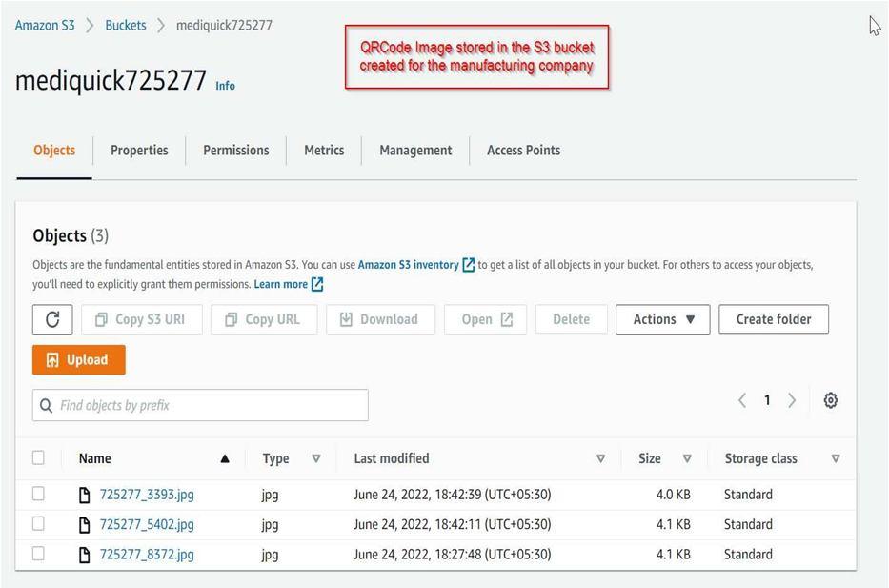Sort by Type column arrow
This screenshot has width=889, height=588.
pos(316,458)
